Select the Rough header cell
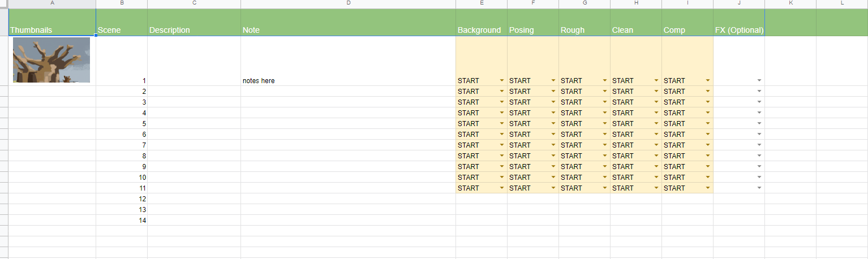Image resolution: width=868 pixels, height=259 pixels. 585,23
